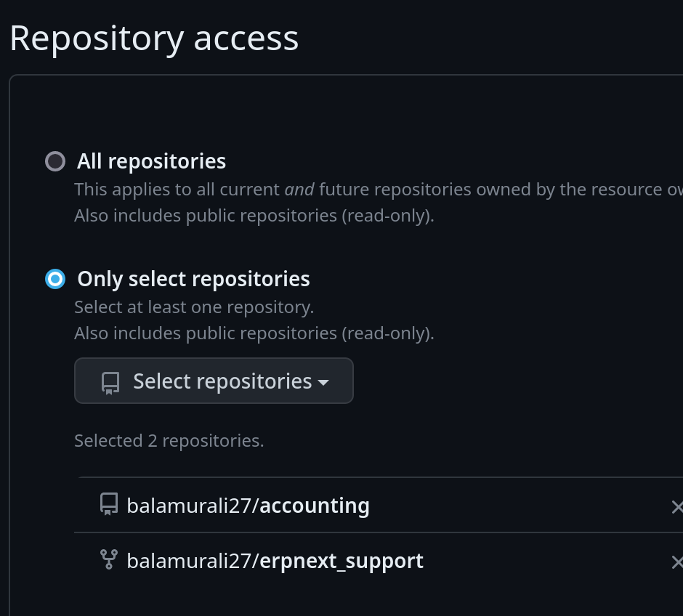
Task: Click the fork icon beside erpnext_support
Action: pos(109,559)
